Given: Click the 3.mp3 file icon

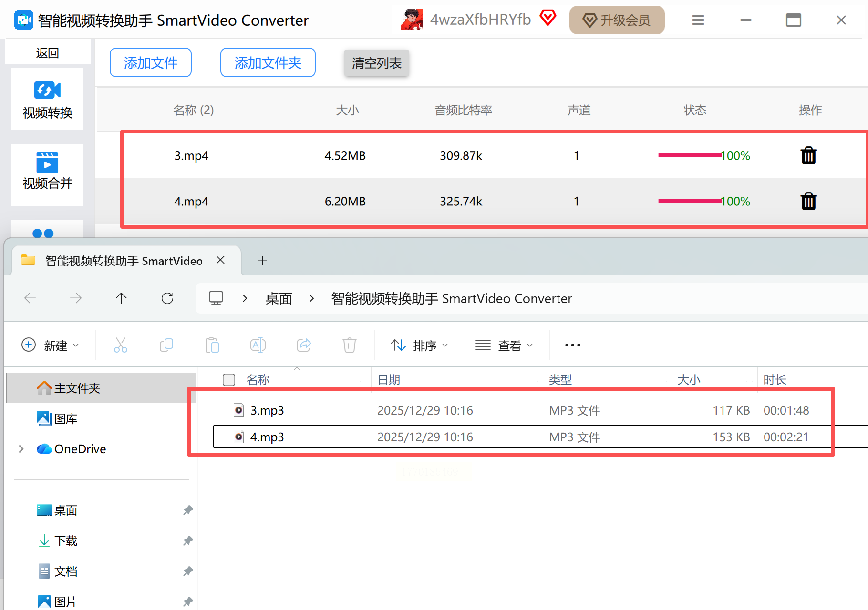Looking at the screenshot, I should click(239, 410).
